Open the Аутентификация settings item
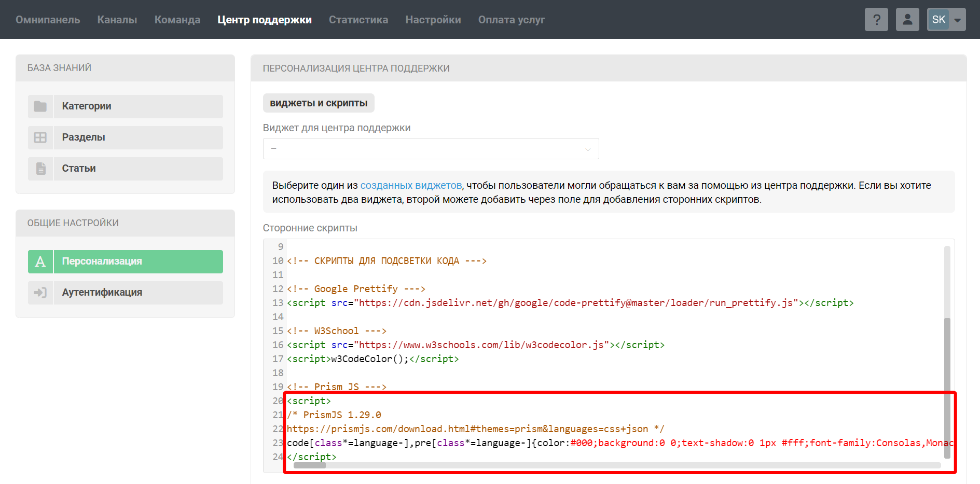 pos(126,293)
